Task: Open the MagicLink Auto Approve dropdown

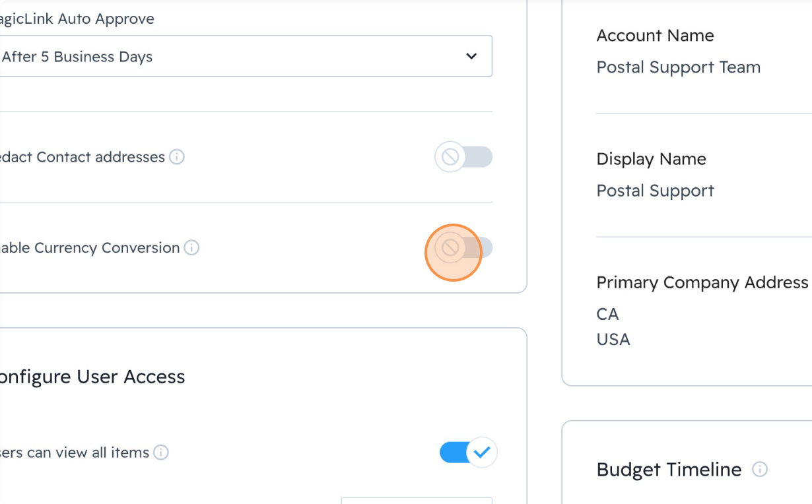Action: tap(244, 57)
